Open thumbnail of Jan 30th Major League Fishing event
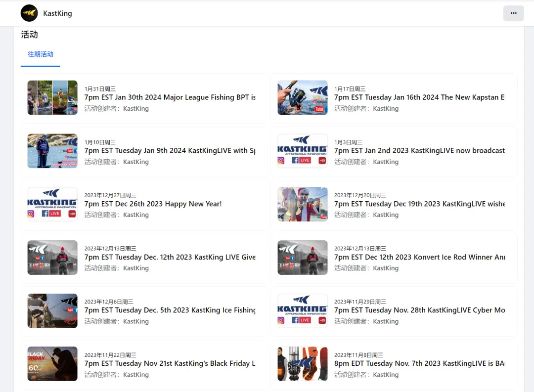534x392 pixels. coord(52,98)
